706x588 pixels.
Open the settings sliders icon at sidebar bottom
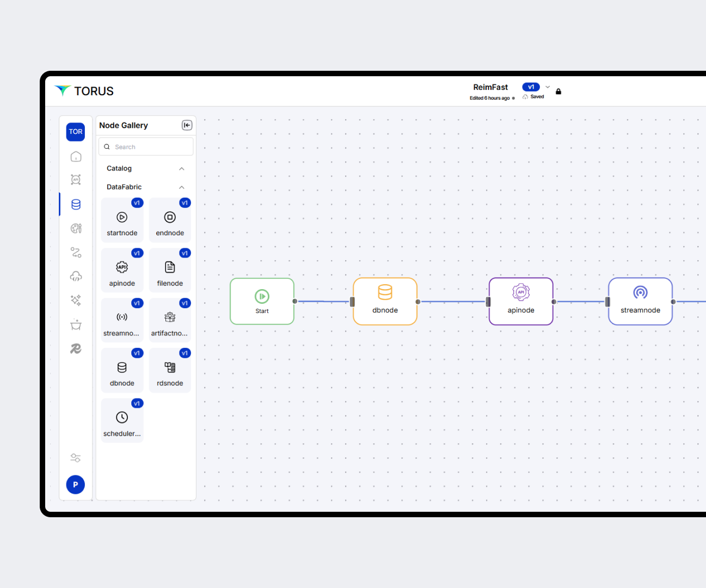[76, 458]
